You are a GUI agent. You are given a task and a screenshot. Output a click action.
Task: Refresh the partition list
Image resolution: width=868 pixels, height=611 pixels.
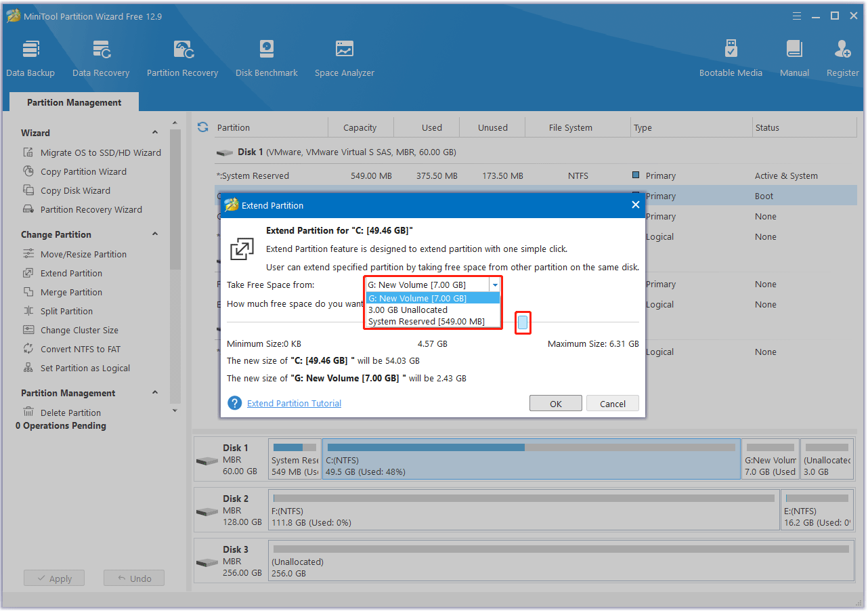coord(202,127)
